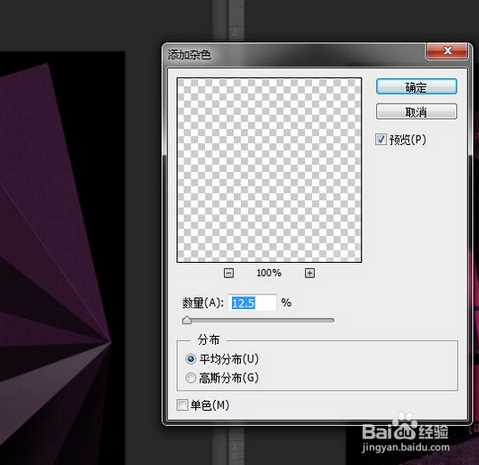Viewport: 479px width, 465px height.
Task: Confirm with the 确定 button
Action: click(416, 87)
